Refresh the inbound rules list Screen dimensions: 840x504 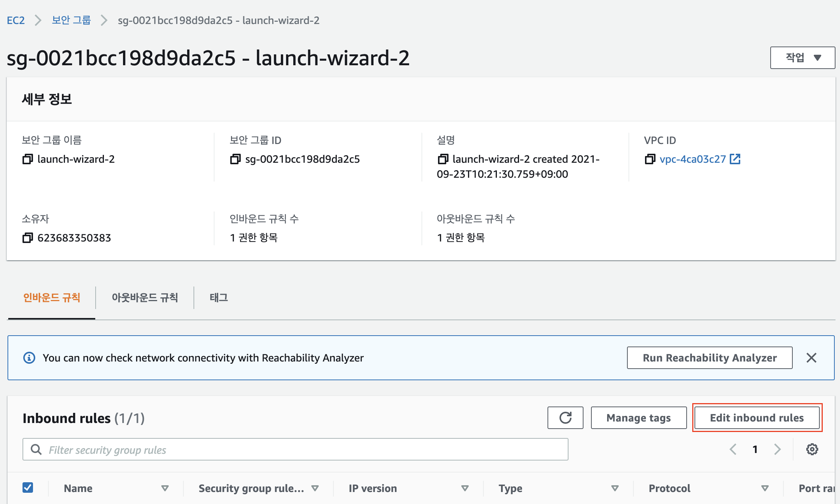click(x=565, y=418)
